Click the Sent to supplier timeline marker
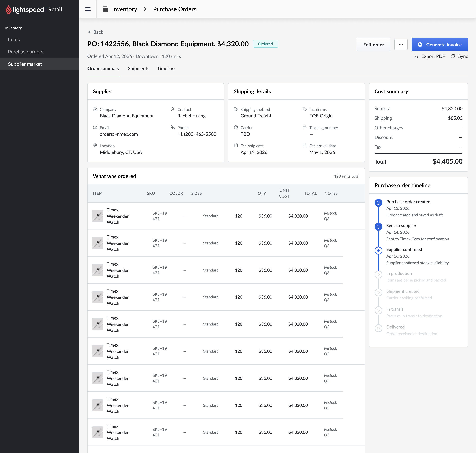Screen dimensions: 476x453 pyautogui.click(x=378, y=227)
